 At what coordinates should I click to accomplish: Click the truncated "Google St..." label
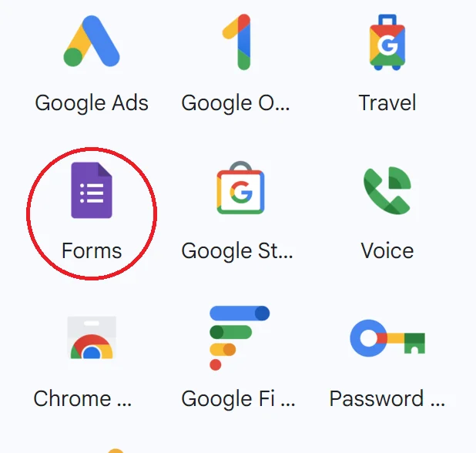click(237, 251)
